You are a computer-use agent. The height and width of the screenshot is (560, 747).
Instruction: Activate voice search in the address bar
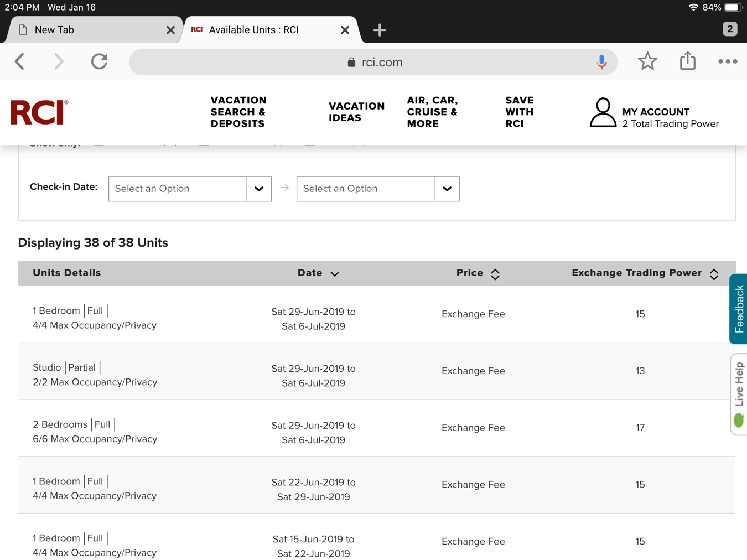601,61
